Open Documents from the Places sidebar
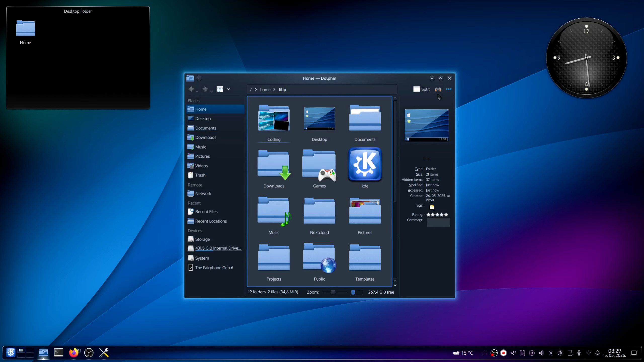This screenshot has width=644, height=362. coord(215,128)
